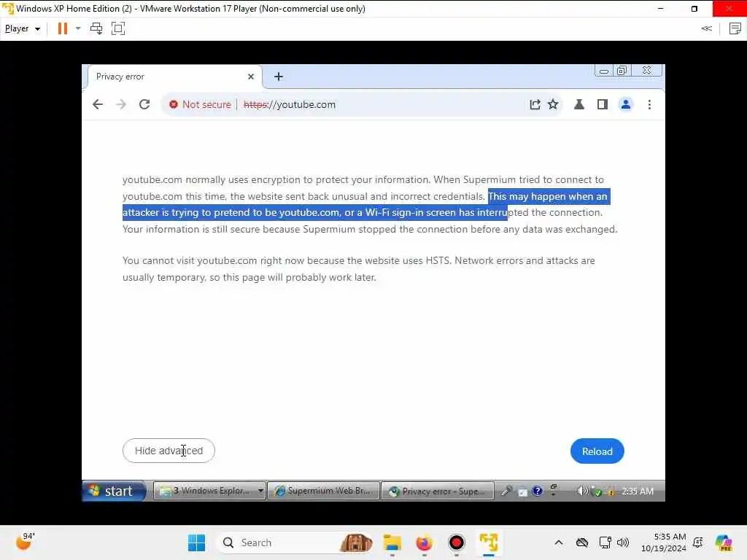Click the XP tray help question icon
747x560 pixels.
pyautogui.click(x=538, y=491)
